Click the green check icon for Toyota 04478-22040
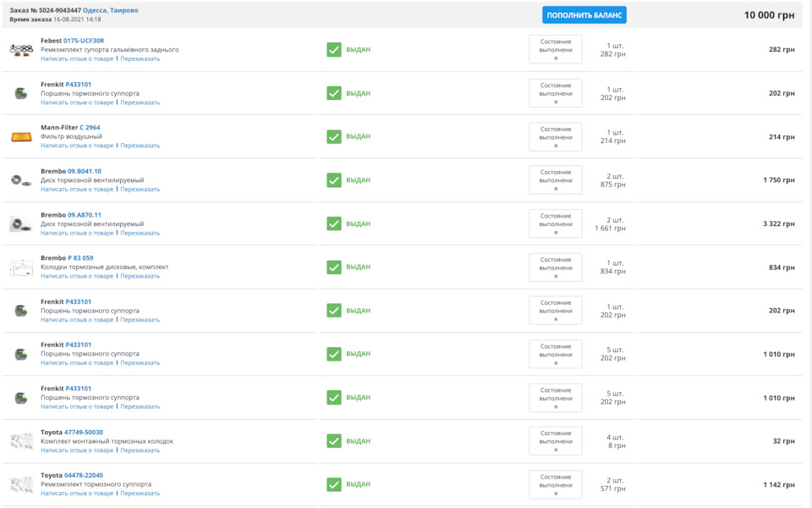Screen dimensions: 812x508 coord(334,484)
